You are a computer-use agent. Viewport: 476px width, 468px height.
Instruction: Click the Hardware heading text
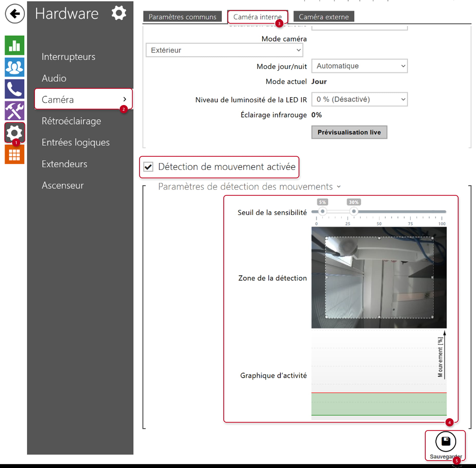(67, 13)
